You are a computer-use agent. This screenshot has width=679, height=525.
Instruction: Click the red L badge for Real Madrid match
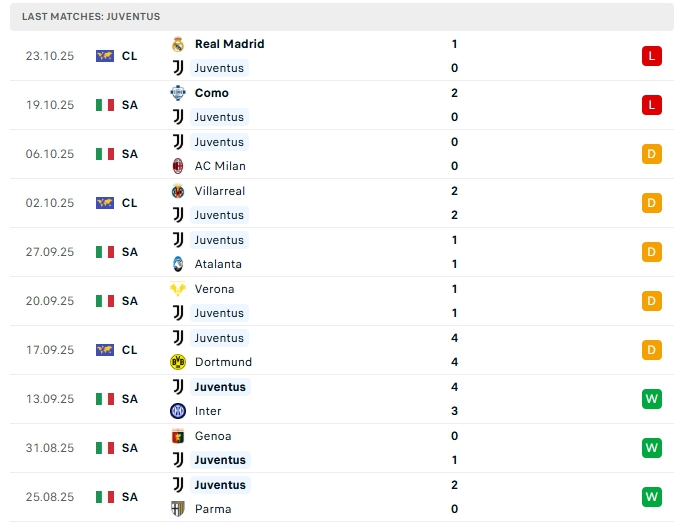coord(652,56)
